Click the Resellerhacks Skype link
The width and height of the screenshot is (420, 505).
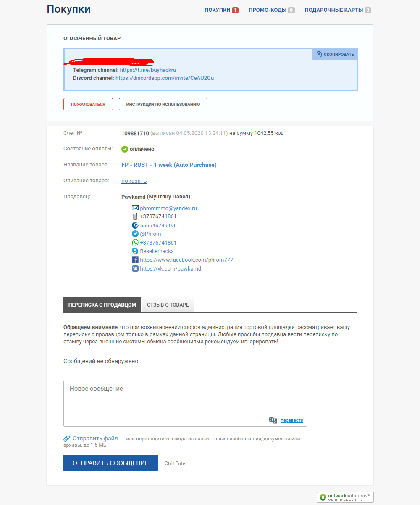157,251
